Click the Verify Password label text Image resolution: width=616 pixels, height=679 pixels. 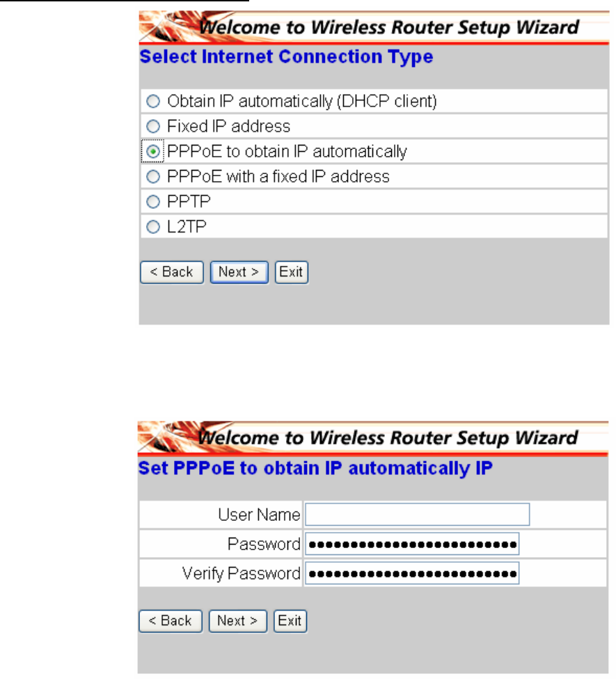[241, 573]
